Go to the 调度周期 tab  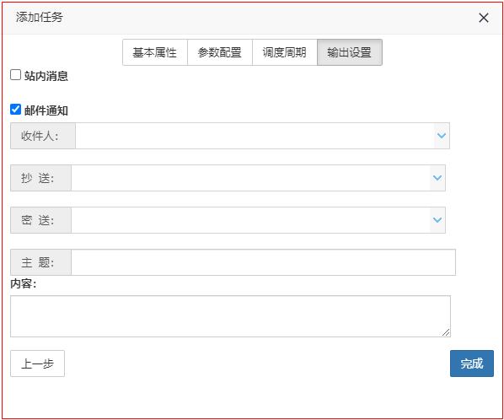tap(285, 52)
